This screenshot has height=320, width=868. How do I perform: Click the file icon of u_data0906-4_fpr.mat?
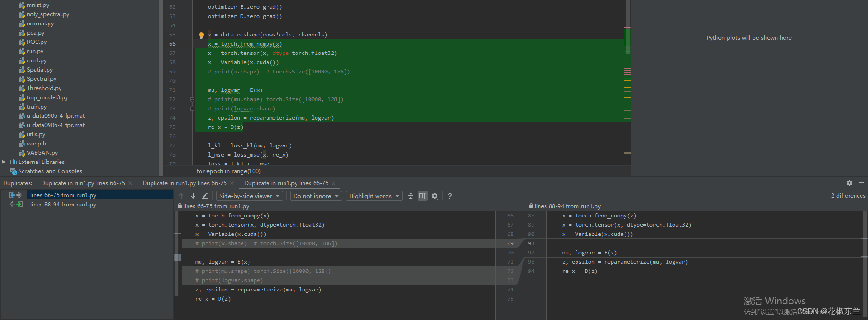point(22,116)
